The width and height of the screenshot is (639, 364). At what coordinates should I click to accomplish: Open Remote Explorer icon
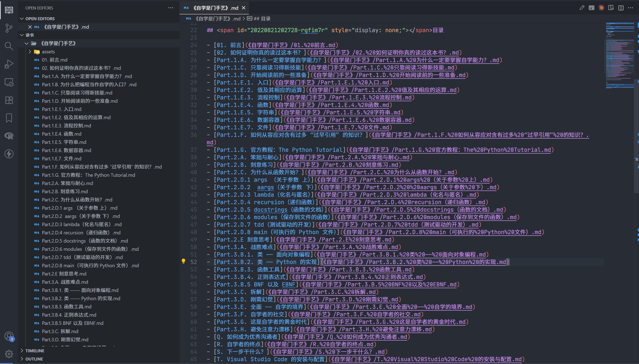pos(9,82)
